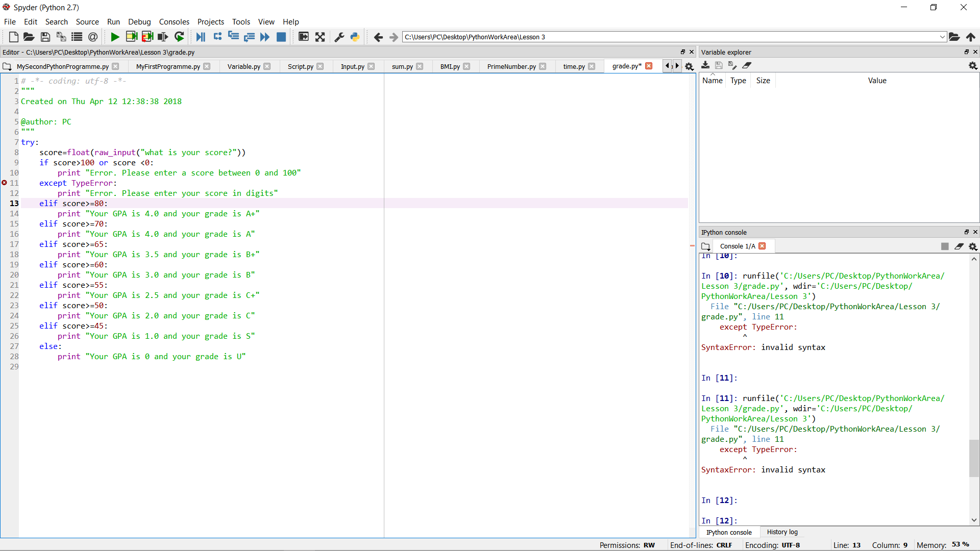Select the Debug file tool

[x=201, y=37]
